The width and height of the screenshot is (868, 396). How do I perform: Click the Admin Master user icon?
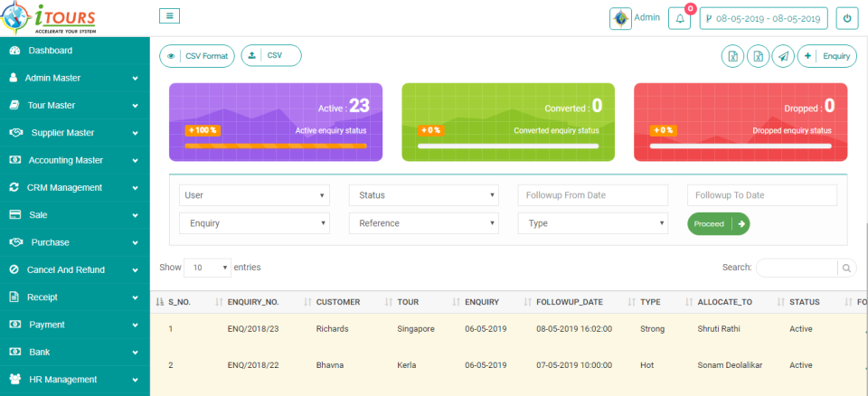click(x=14, y=78)
